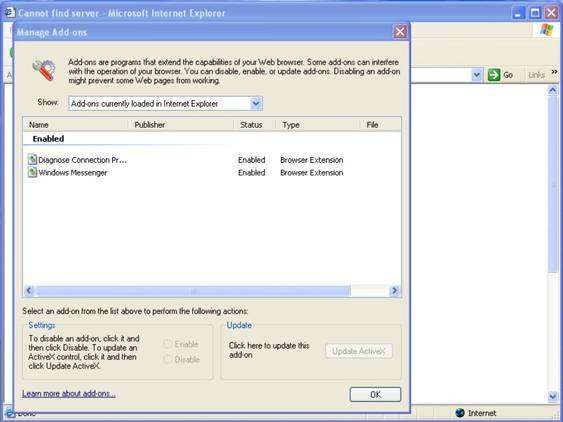The width and height of the screenshot is (563, 422).
Task: Select the Enable radio button
Action: (x=167, y=344)
